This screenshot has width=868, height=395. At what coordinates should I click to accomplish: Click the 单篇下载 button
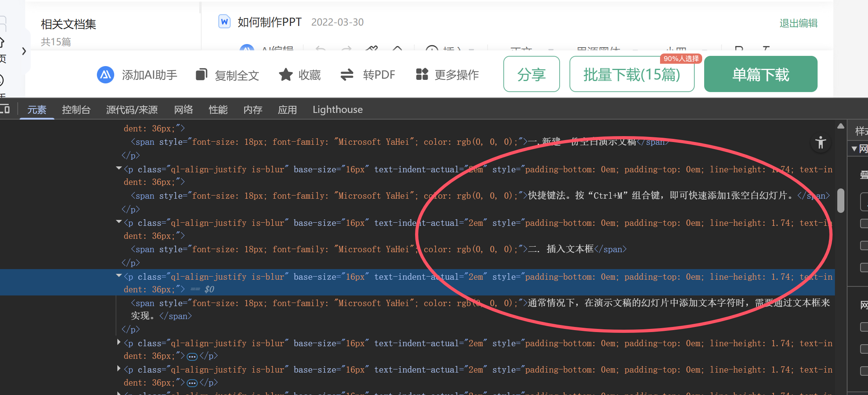760,74
